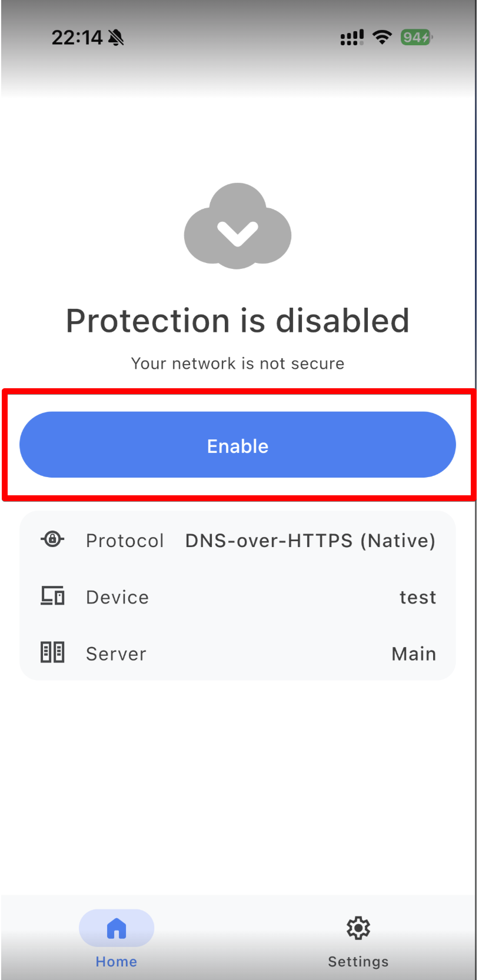
Task: Tap the cellular signal bars icon
Action: click(x=352, y=38)
